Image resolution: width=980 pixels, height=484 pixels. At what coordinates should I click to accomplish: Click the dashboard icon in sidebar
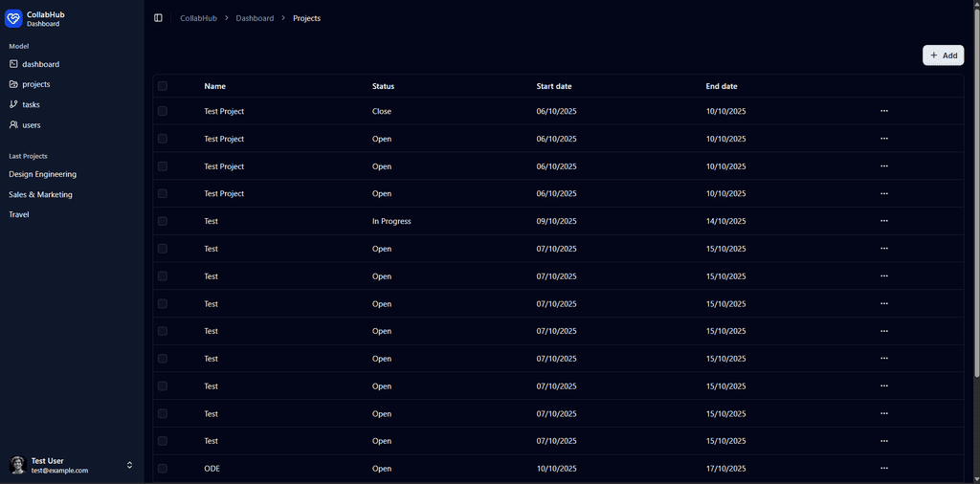tap(13, 64)
